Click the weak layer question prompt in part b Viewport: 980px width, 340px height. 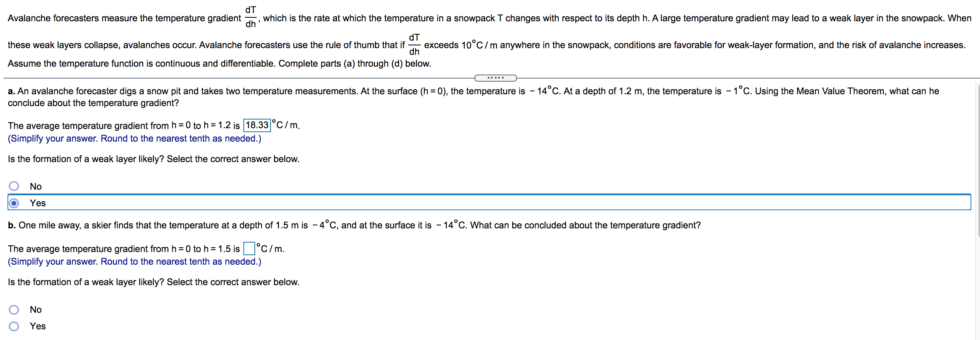[x=153, y=282]
